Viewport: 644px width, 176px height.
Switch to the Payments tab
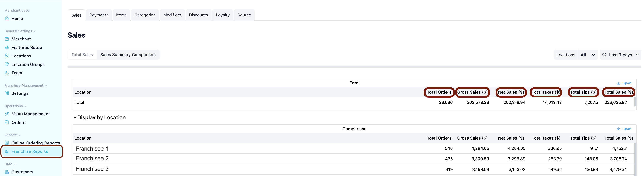click(x=99, y=15)
